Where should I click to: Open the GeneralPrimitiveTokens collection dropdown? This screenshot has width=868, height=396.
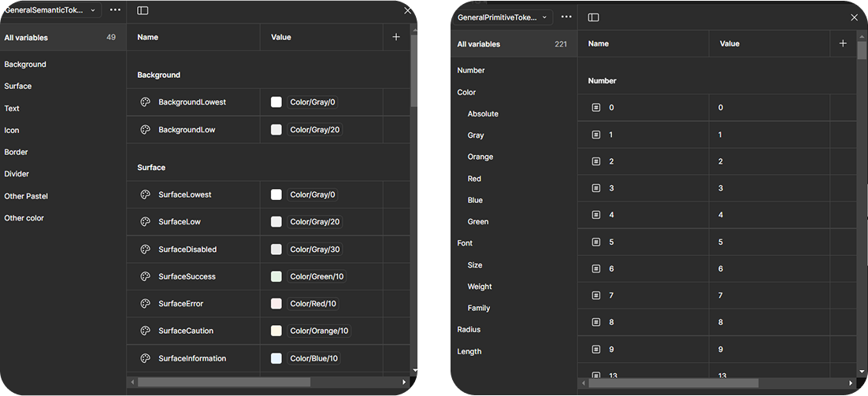click(x=502, y=17)
